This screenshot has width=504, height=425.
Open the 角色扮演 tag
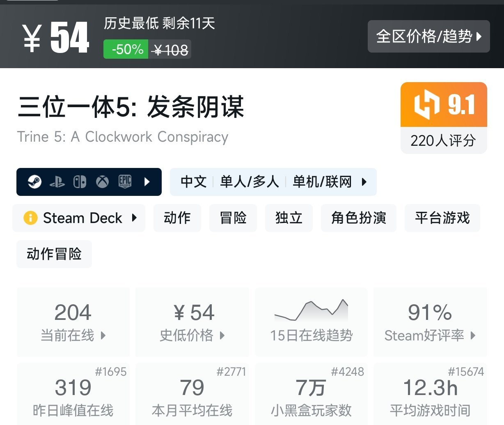click(x=358, y=218)
